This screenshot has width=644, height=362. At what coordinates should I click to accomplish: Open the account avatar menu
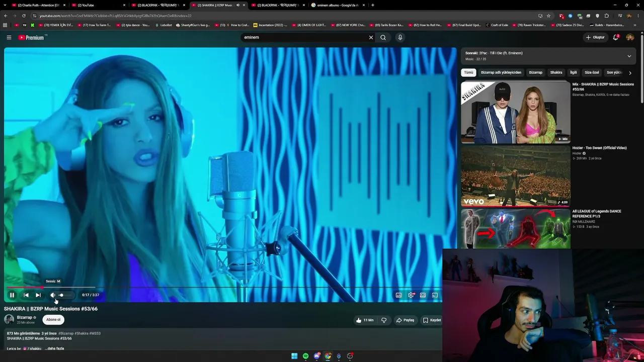pyautogui.click(x=630, y=37)
